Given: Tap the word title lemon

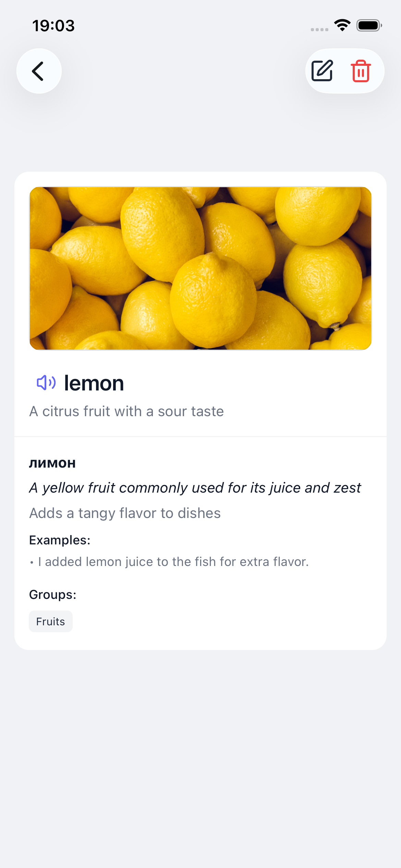Looking at the screenshot, I should [x=94, y=383].
